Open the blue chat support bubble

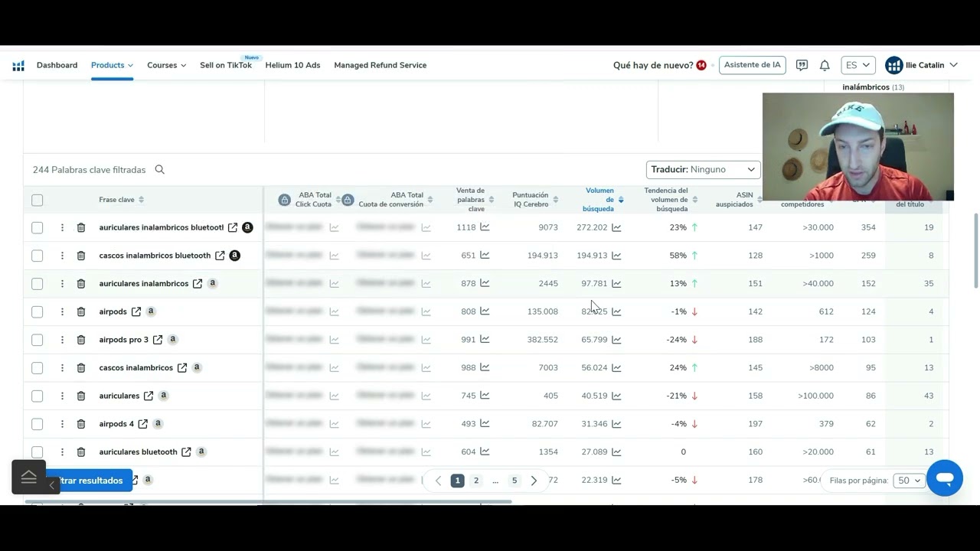pyautogui.click(x=945, y=478)
